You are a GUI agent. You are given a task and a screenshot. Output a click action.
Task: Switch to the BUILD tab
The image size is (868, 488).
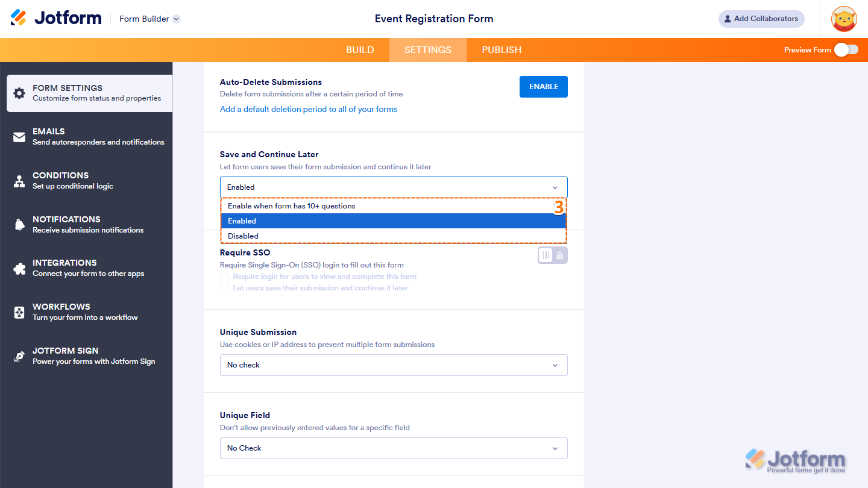(360, 50)
